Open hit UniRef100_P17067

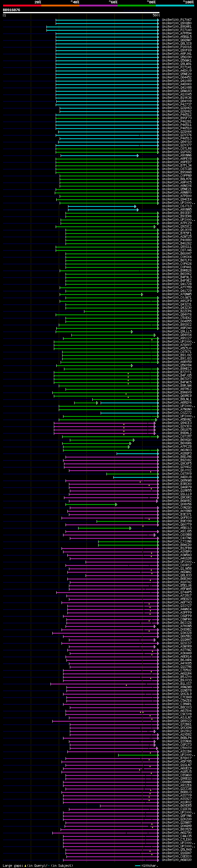177,20
